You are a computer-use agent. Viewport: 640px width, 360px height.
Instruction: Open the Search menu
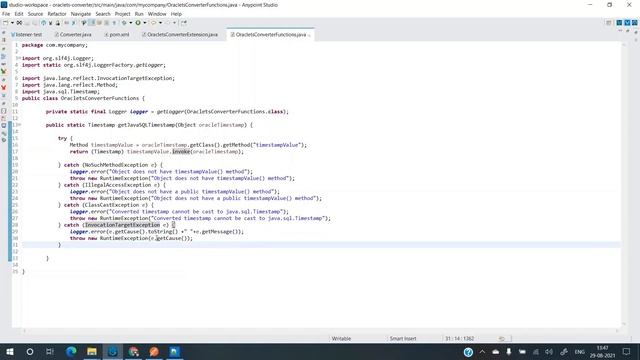point(103,14)
